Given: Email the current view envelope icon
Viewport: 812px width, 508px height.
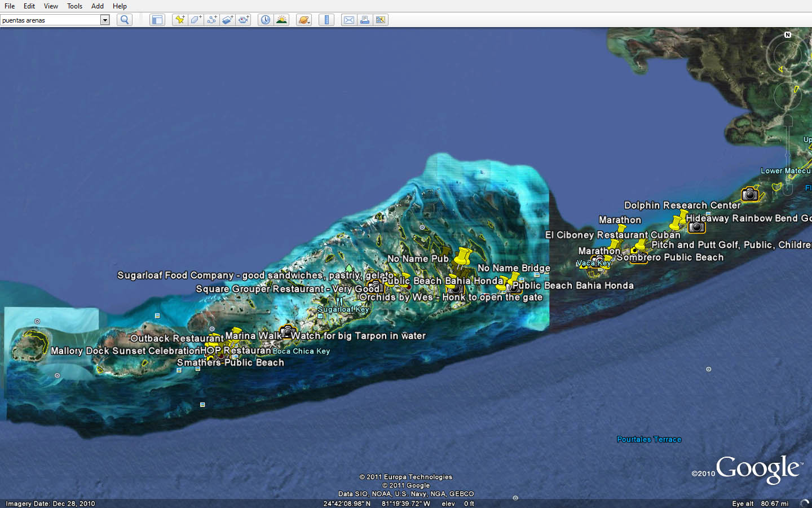Looking at the screenshot, I should click(x=349, y=20).
